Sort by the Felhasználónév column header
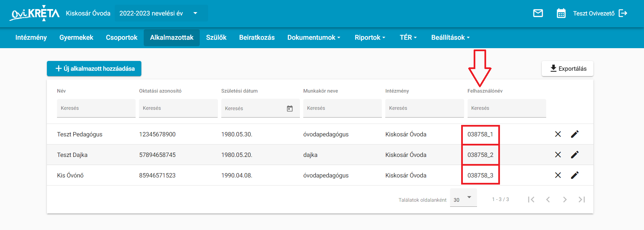 pos(485,91)
